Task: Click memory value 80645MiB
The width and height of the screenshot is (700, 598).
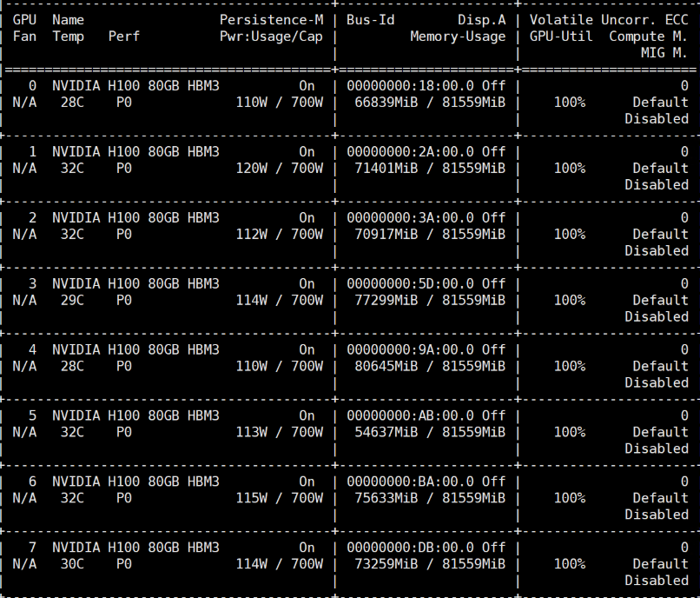Action: [386, 366]
